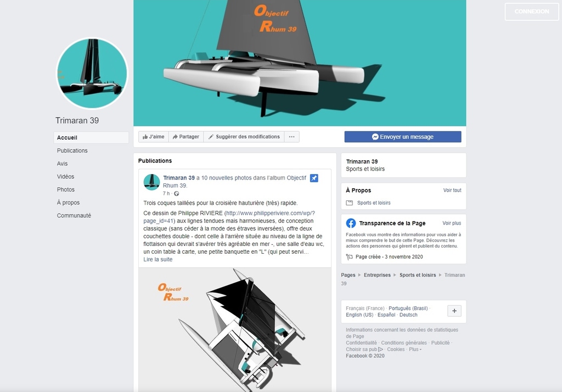562x392 pixels.
Task: Select the Vidéos sidebar item
Action: (66, 176)
